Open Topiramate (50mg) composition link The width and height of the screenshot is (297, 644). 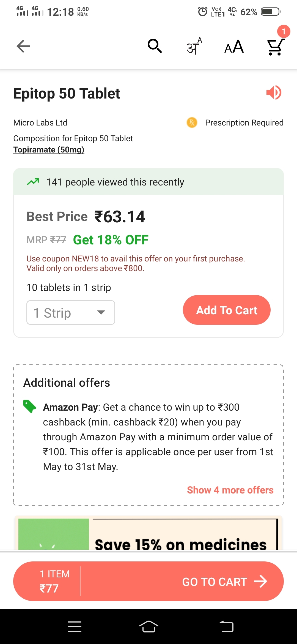(x=49, y=150)
